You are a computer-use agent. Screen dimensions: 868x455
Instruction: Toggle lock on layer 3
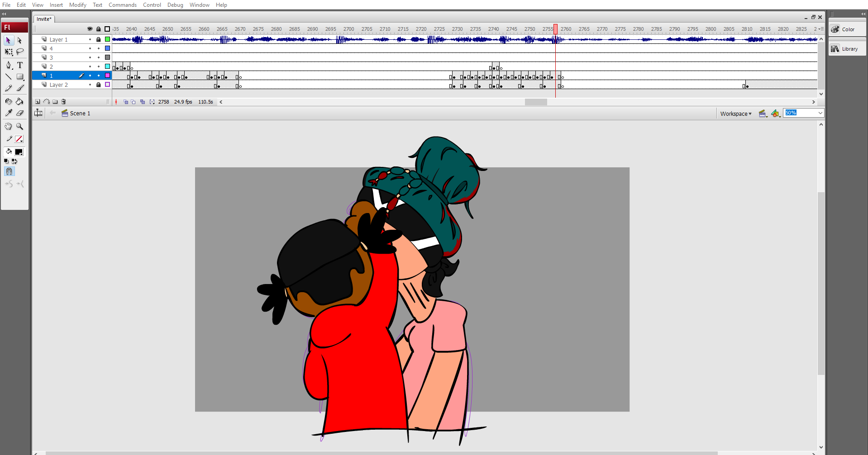click(99, 57)
